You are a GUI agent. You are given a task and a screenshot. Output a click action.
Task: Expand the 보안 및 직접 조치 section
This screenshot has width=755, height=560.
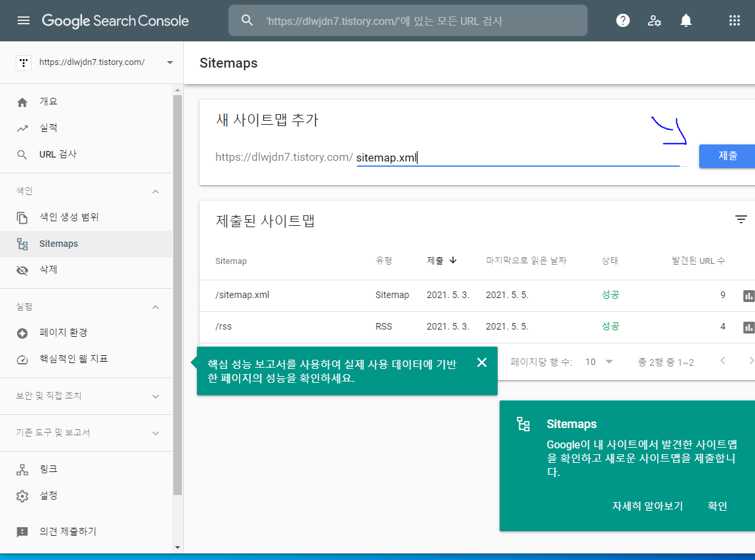click(x=156, y=397)
